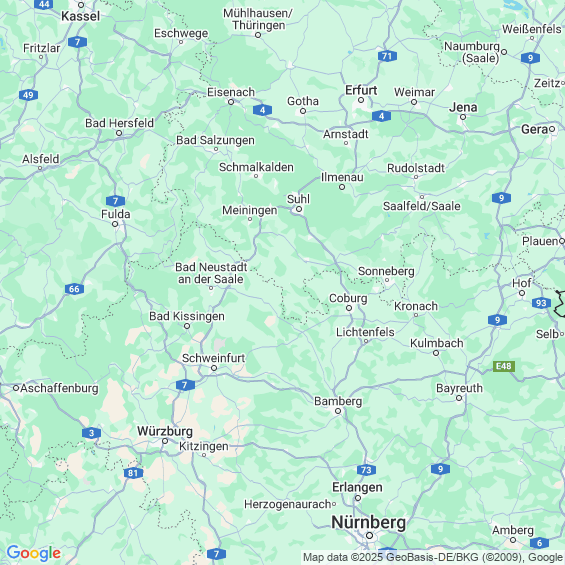Click the Bayreuth city label
This screenshot has height=565, width=565.
(x=459, y=388)
